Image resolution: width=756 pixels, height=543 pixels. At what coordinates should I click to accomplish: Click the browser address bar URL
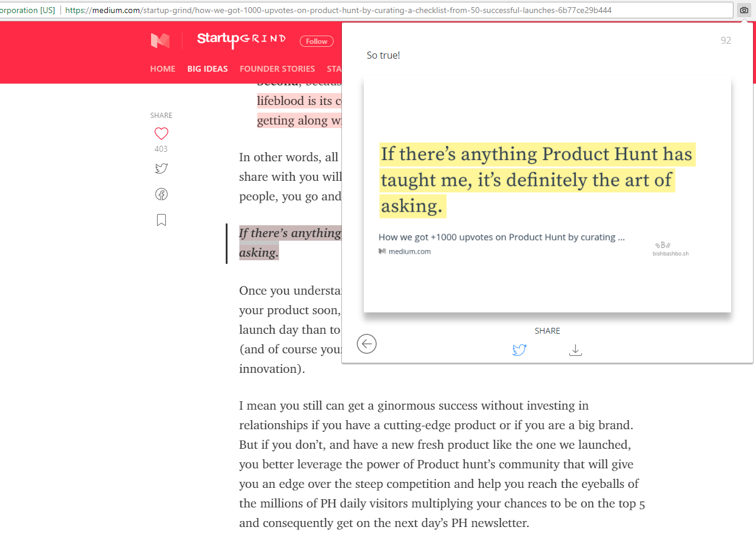[x=338, y=10]
